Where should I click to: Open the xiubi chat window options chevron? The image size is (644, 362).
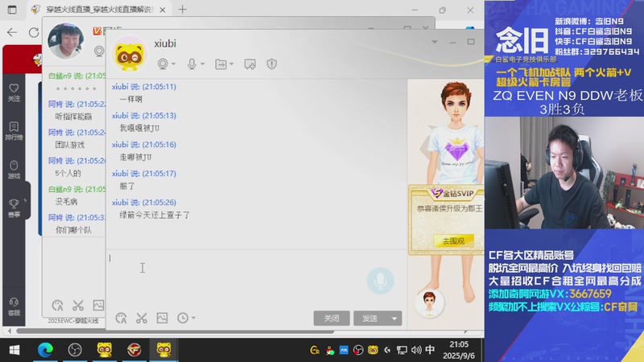point(434,42)
